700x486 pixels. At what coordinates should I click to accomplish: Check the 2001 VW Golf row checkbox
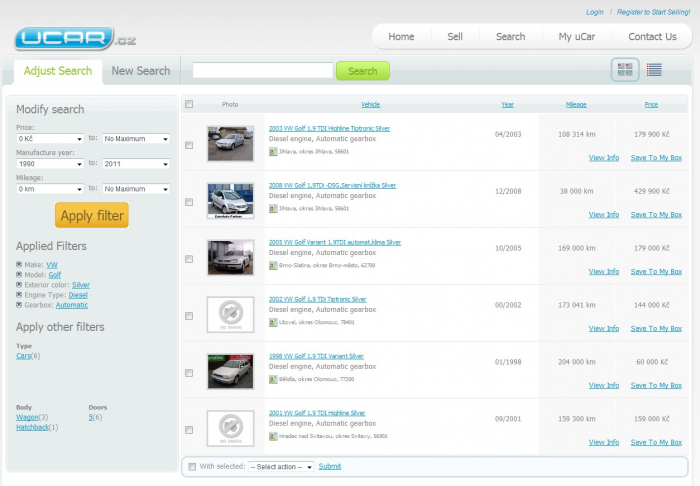189,430
